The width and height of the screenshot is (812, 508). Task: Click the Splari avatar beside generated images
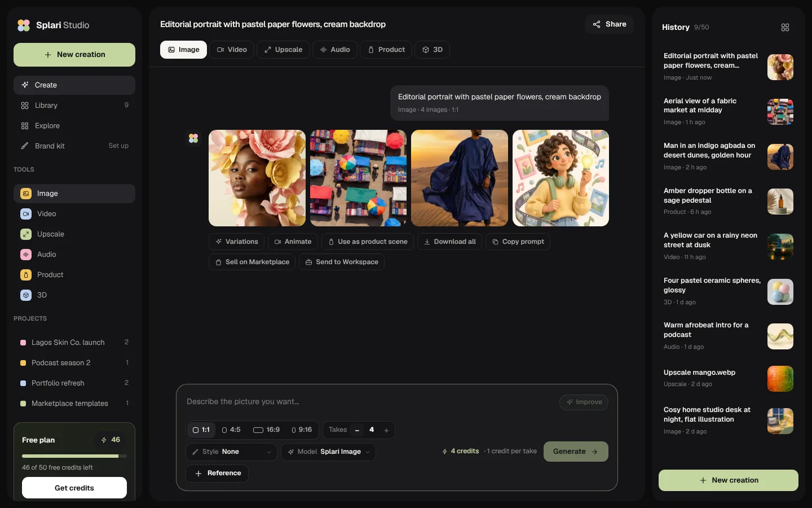[193, 138]
